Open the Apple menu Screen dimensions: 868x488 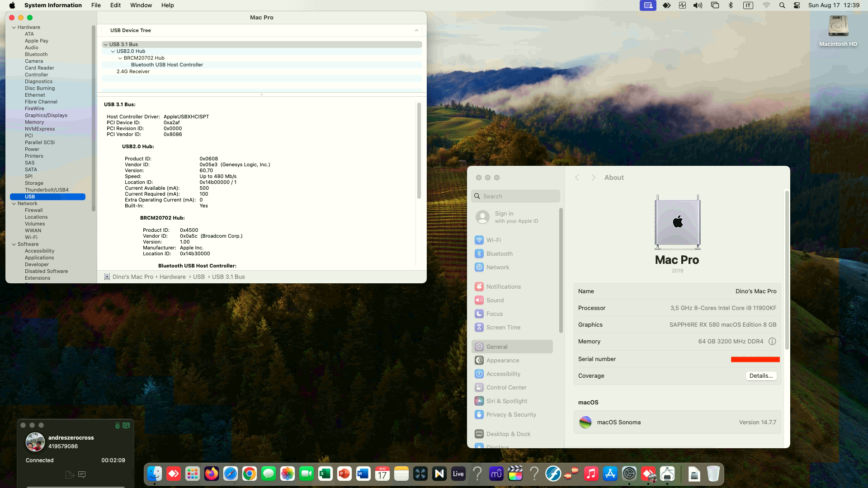coord(12,5)
